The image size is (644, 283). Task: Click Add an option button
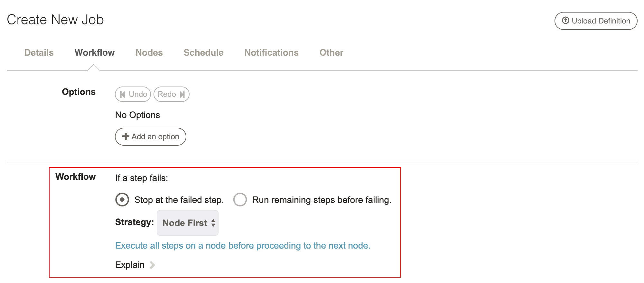(151, 137)
